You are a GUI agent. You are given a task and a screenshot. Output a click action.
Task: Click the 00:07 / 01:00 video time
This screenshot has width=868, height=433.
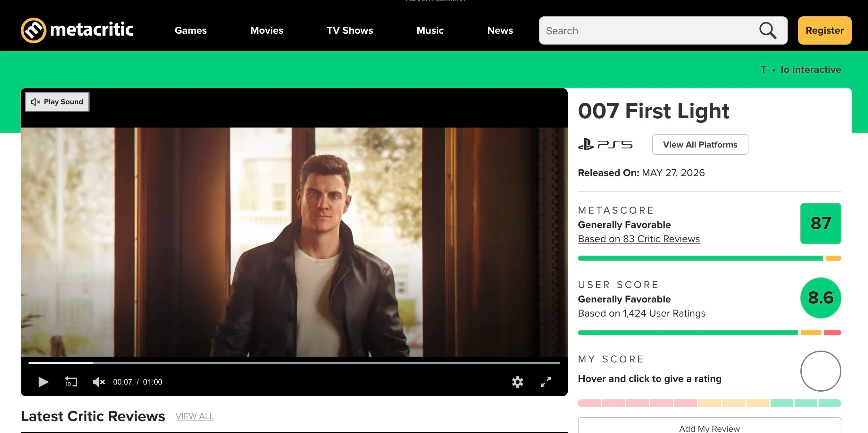[x=138, y=382]
